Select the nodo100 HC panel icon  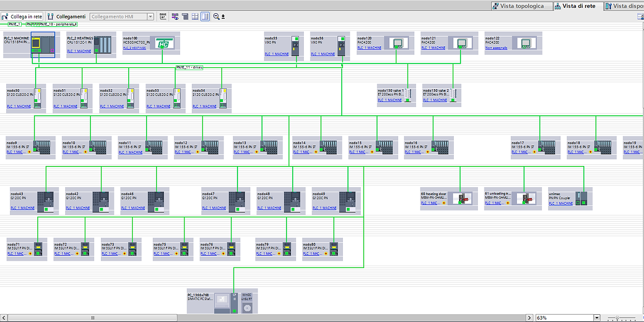163,43
